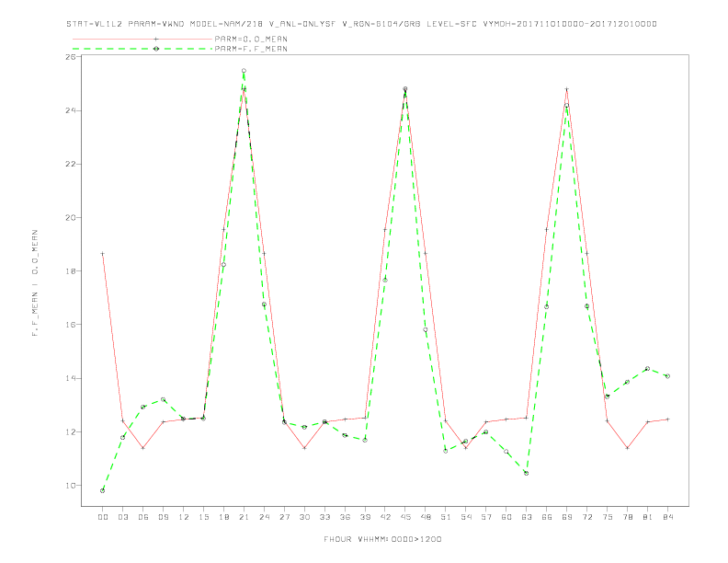Screen dimensions: 728x563
Task: Select red plus data point at hour 00
Action: tap(102, 254)
